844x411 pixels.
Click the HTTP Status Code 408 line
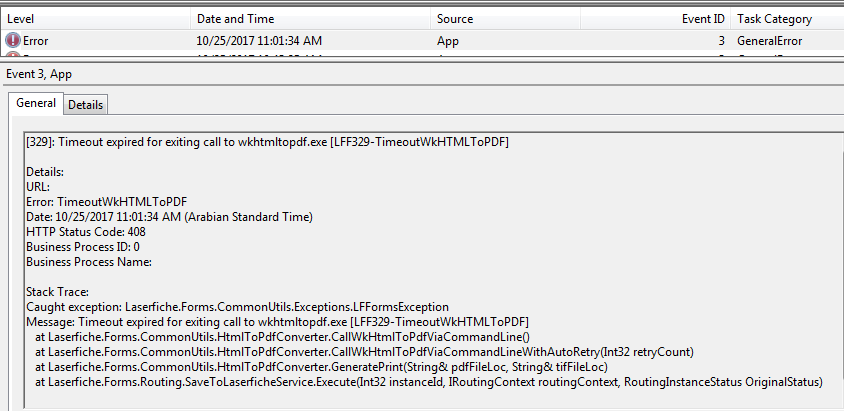click(86, 232)
